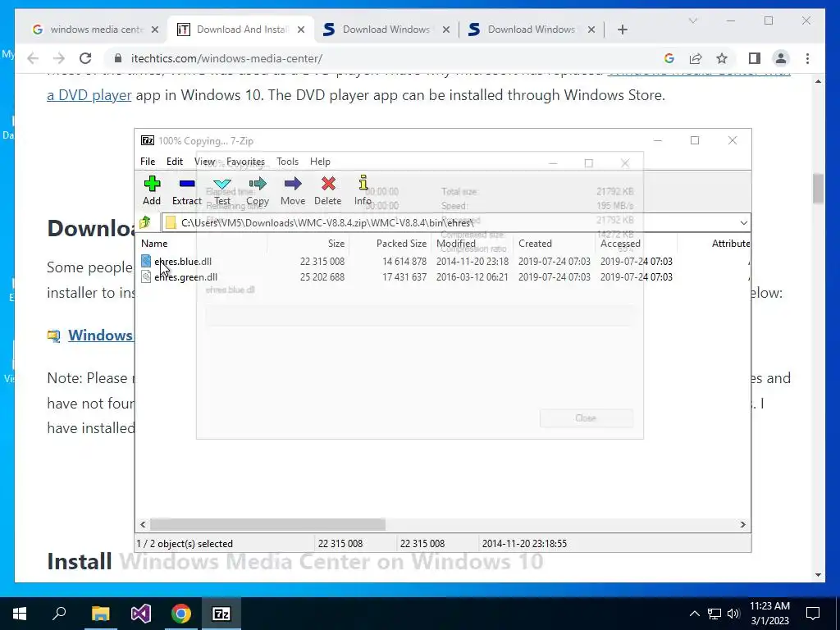Open the Windows Start menu
Viewport: 840px width, 630px height.
pos(20,614)
